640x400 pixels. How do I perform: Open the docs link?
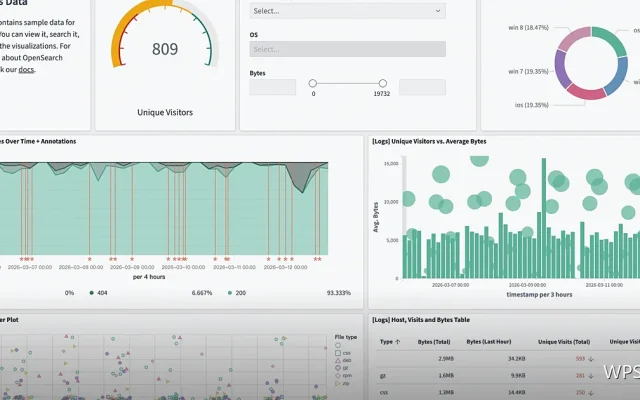[26, 69]
